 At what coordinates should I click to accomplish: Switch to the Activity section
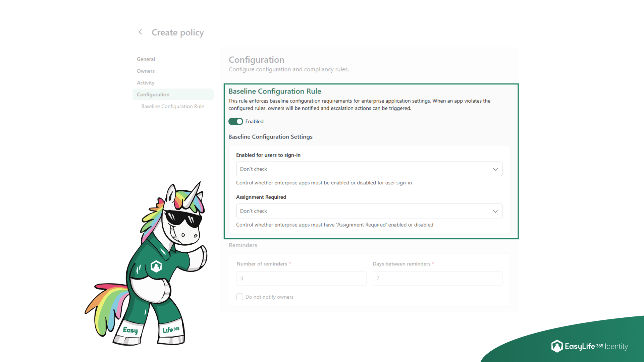(x=145, y=82)
